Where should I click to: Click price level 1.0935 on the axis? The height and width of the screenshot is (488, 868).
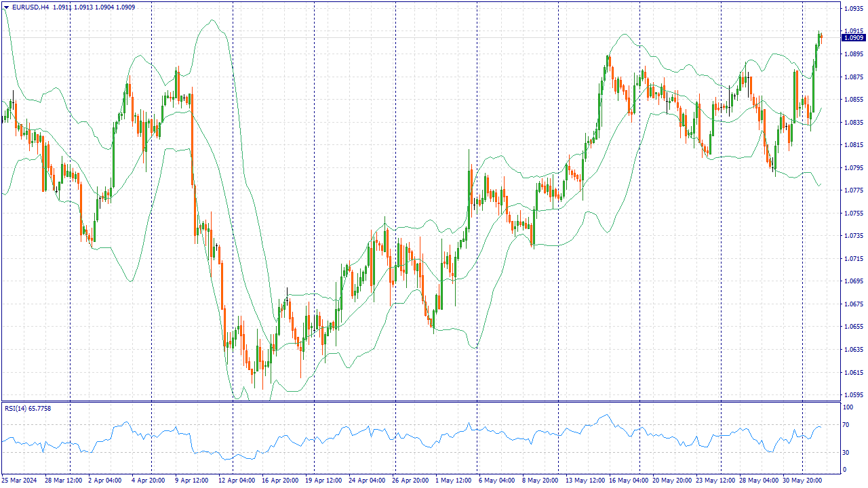tap(853, 9)
